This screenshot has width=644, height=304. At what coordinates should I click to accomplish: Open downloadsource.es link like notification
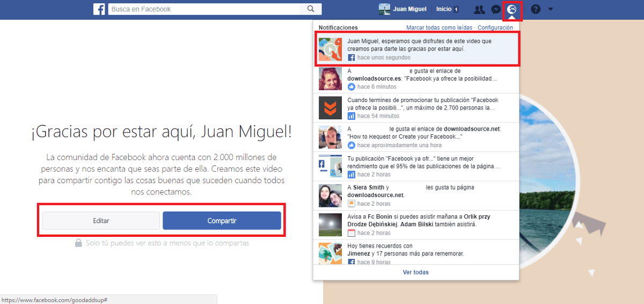coord(416,79)
